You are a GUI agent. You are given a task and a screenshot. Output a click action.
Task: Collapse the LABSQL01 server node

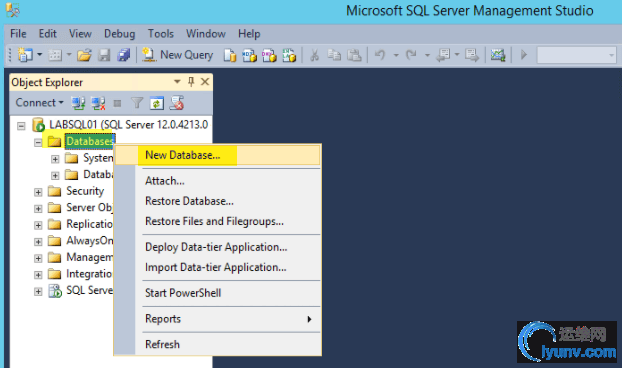pos(21,126)
